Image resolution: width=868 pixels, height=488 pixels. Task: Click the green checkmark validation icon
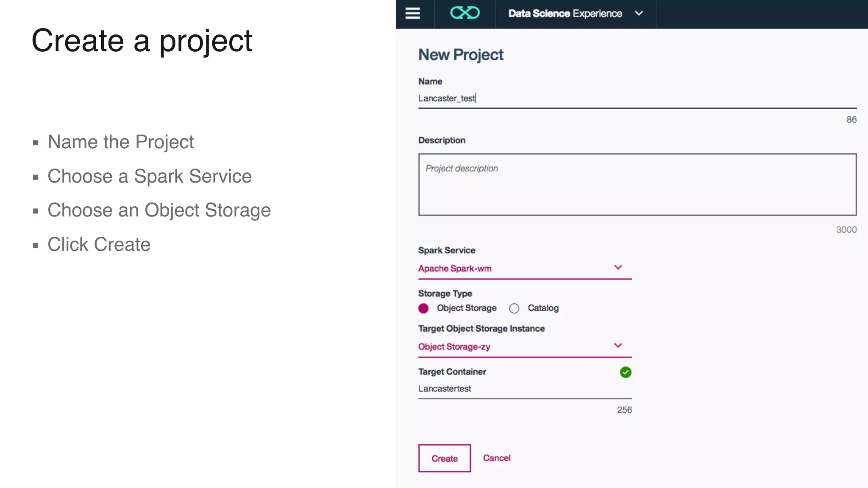point(626,372)
